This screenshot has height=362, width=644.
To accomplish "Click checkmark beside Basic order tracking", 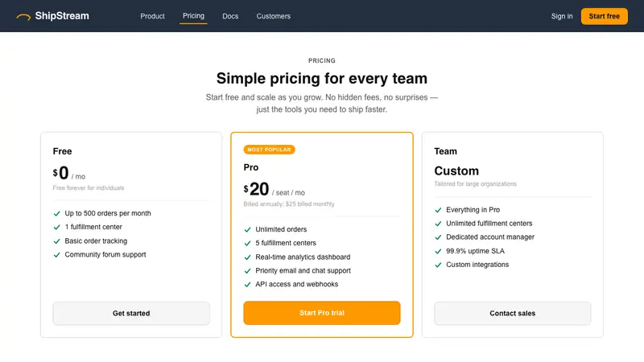I will (x=56, y=241).
